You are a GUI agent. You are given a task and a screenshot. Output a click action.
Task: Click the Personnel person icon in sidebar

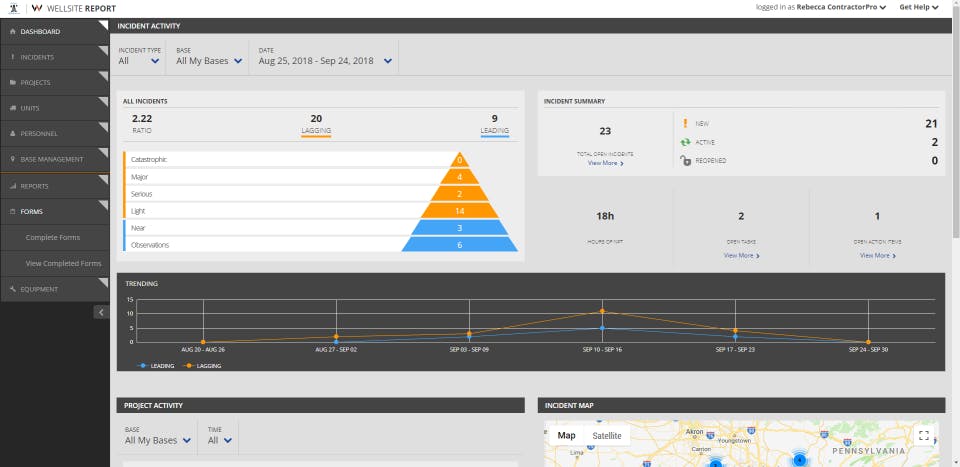coord(13,133)
